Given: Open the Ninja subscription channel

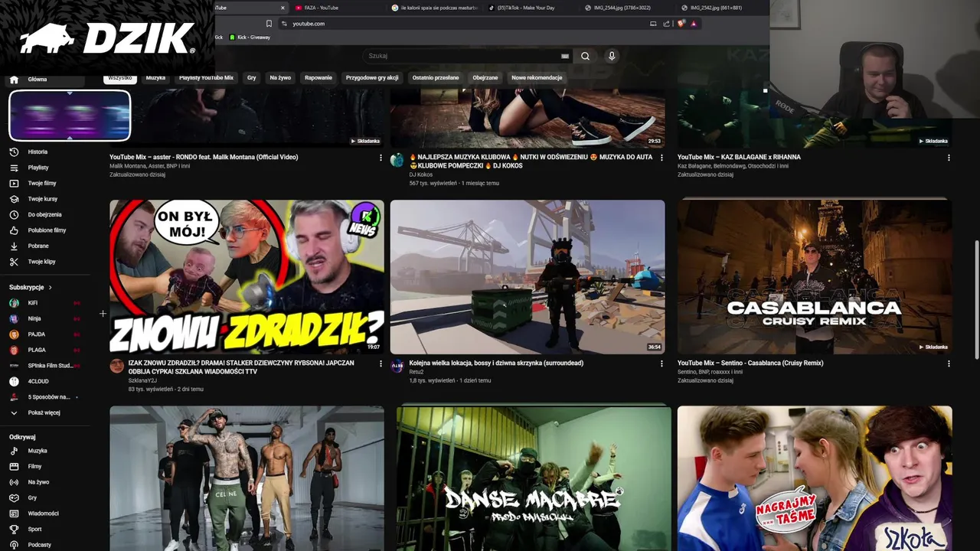Looking at the screenshot, I should click(x=34, y=318).
